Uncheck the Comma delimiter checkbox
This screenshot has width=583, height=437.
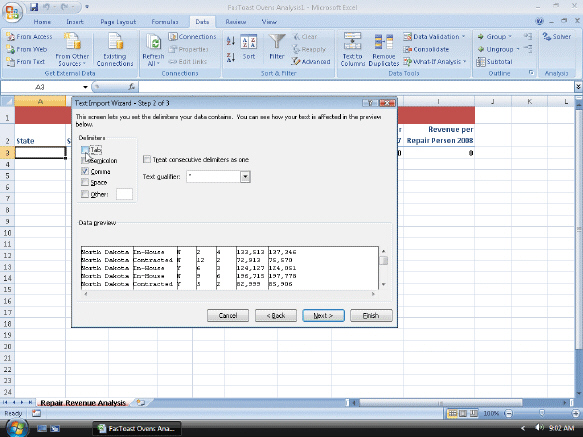[x=85, y=171]
